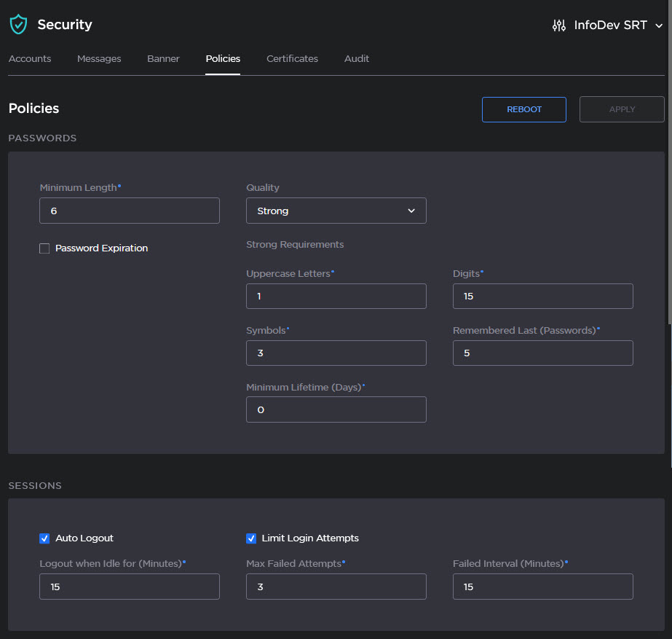Open the Quality dropdown set to Strong

point(336,211)
